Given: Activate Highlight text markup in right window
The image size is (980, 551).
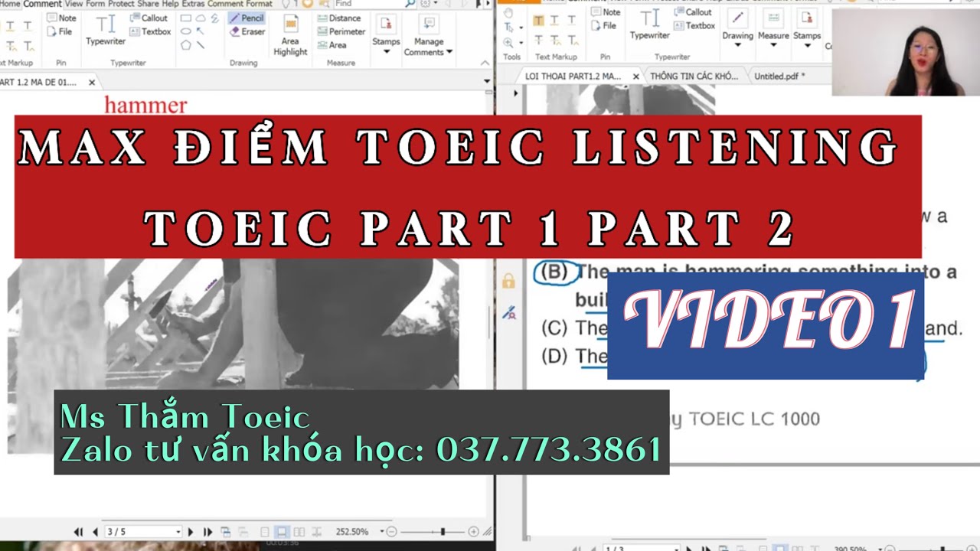Looking at the screenshot, I should click(x=539, y=21).
